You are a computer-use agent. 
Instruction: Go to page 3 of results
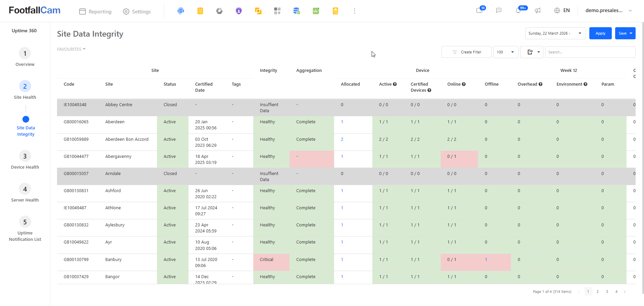coord(607,292)
